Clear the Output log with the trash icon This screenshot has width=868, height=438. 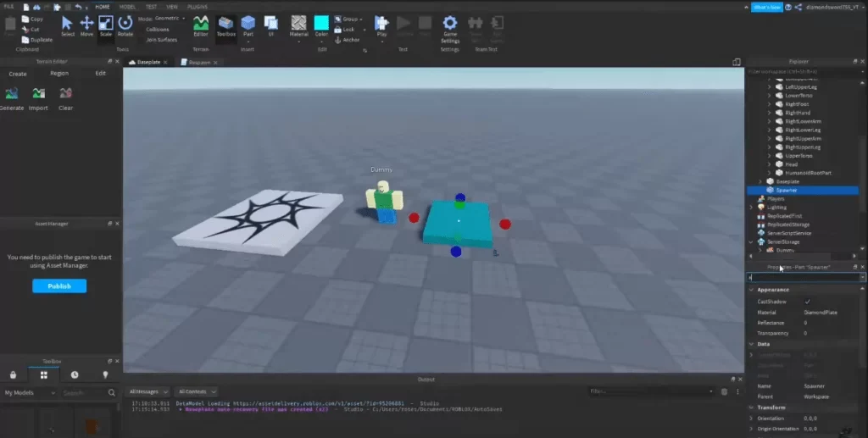coord(724,391)
